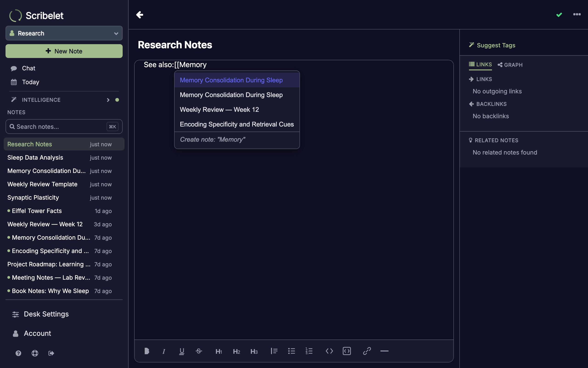Select Weekly Review — Week 12 suggestion

pyautogui.click(x=237, y=109)
